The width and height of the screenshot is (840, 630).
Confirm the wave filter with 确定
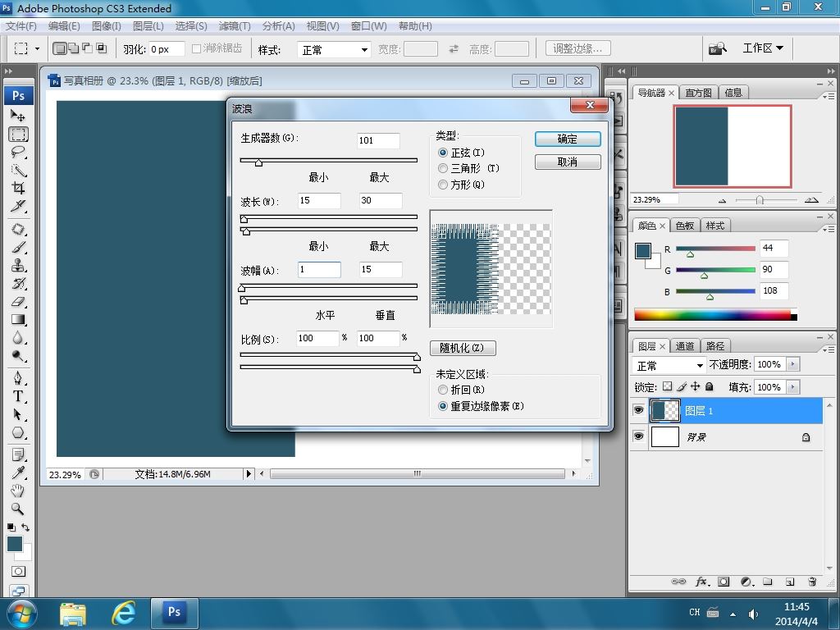(568, 139)
